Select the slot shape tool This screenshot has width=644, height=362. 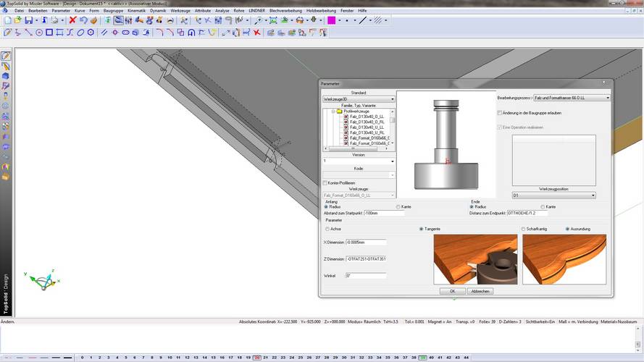tap(125, 33)
